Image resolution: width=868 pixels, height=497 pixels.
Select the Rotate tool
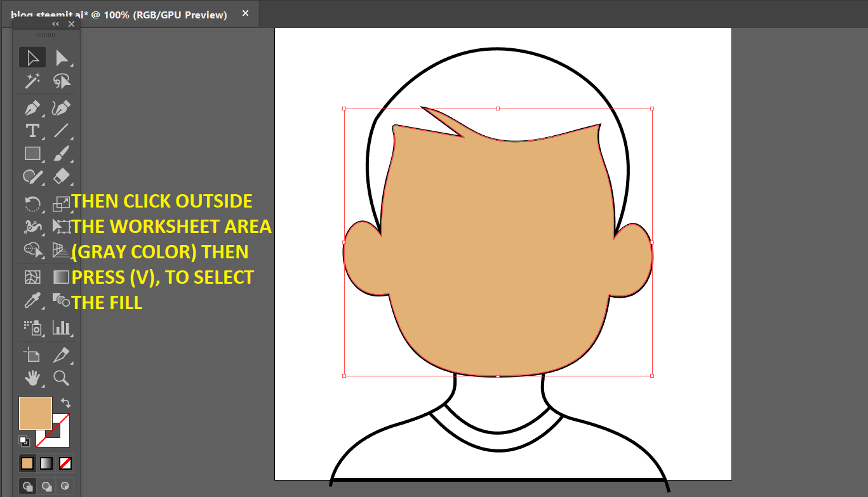point(32,204)
